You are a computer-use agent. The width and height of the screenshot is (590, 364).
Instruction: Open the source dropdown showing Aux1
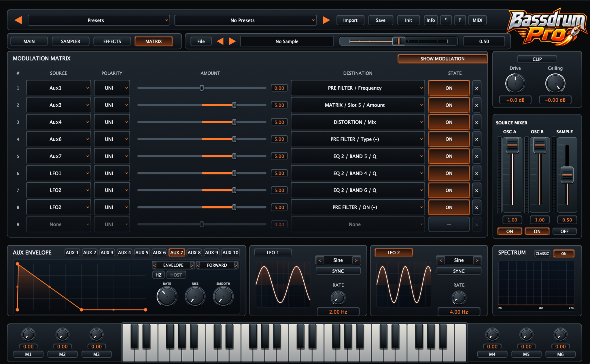click(58, 88)
